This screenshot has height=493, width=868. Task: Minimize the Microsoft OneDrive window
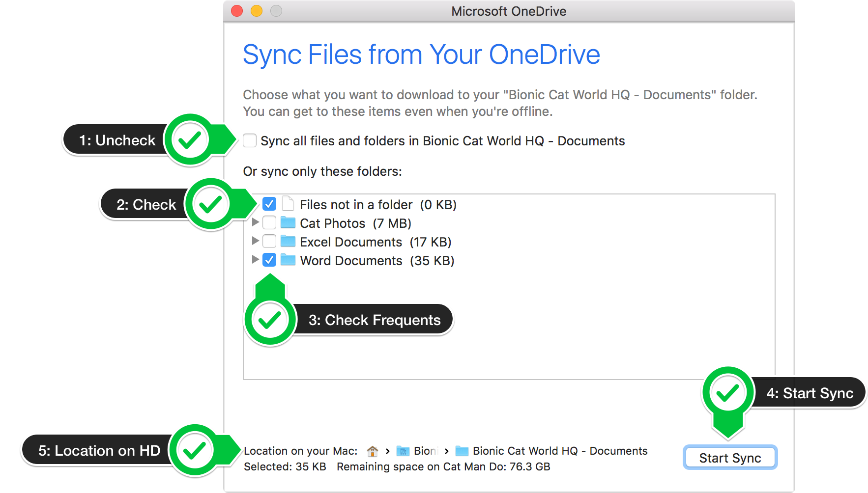(257, 11)
